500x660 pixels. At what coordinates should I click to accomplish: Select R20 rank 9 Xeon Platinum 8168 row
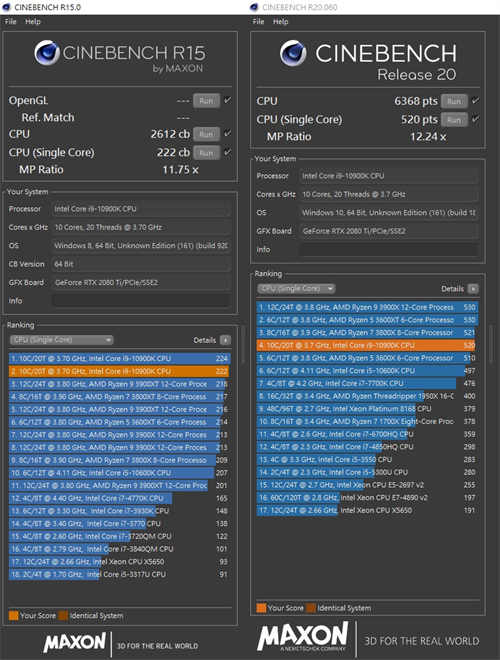coord(367,409)
